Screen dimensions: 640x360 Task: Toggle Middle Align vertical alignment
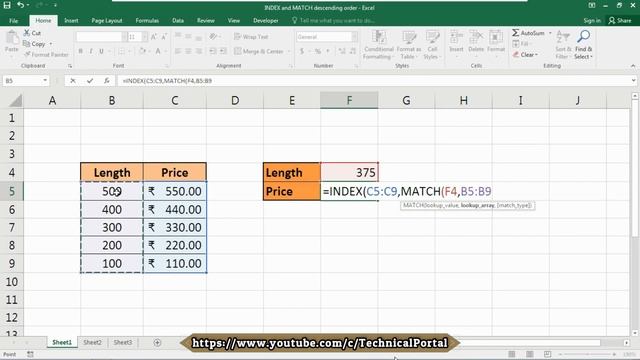tap(188, 37)
